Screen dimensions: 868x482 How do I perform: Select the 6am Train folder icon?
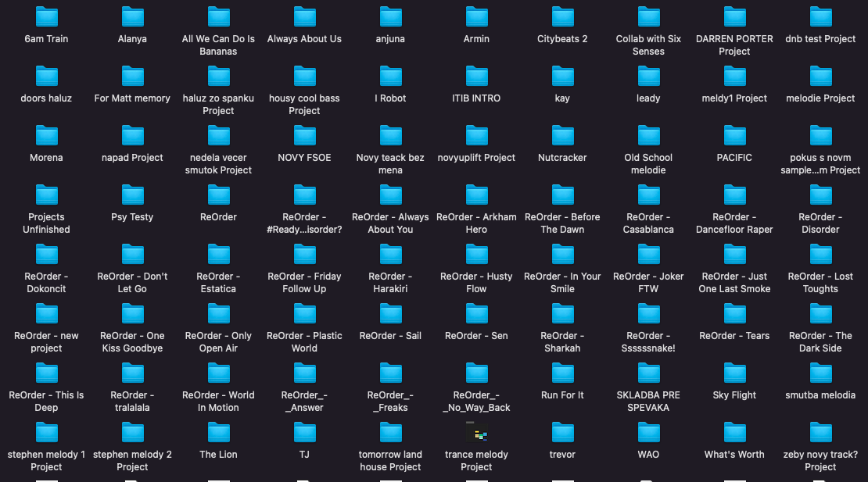pyautogui.click(x=46, y=17)
